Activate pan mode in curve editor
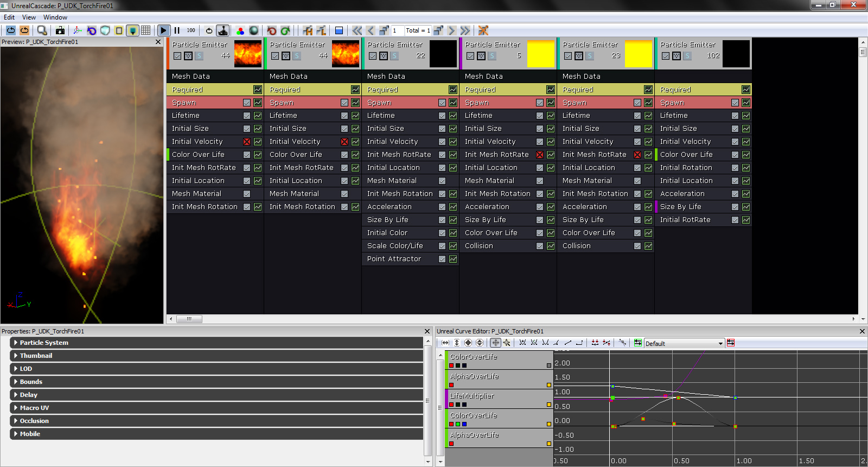 (x=495, y=343)
